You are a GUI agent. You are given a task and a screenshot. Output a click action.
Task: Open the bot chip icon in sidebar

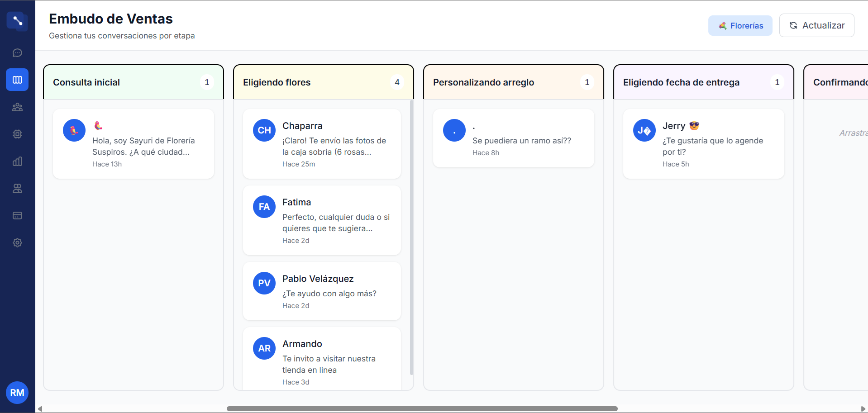(x=17, y=134)
